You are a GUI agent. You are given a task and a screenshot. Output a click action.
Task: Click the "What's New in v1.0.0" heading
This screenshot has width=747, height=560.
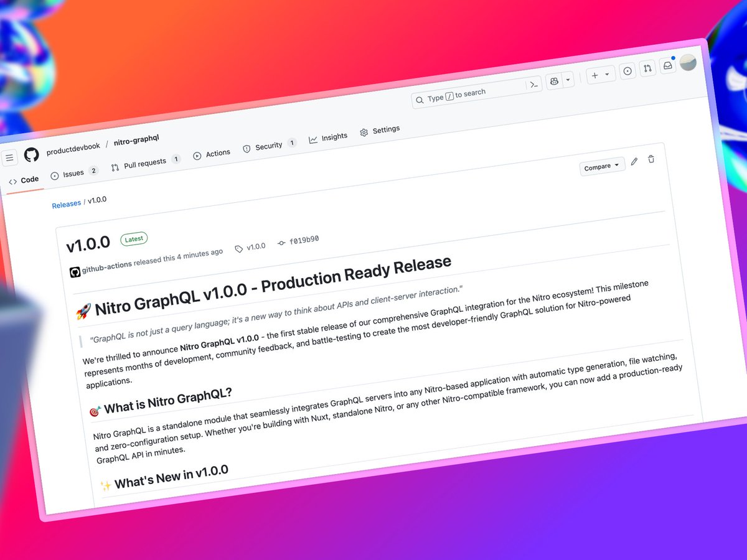coord(171,475)
